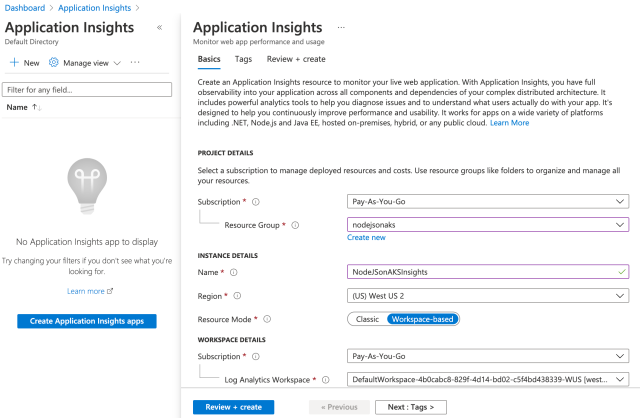Screen dimensions: 640x418
Task: Expand Manage view chevron
Action: (x=117, y=63)
